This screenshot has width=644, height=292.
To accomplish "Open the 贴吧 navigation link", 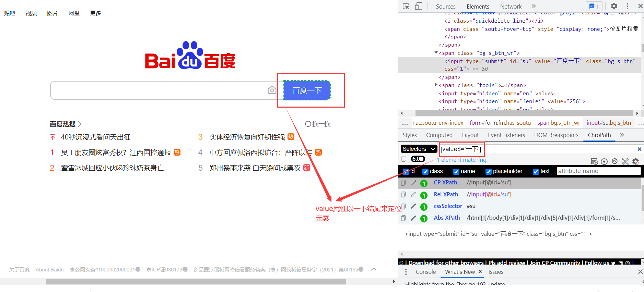I will point(10,13).
